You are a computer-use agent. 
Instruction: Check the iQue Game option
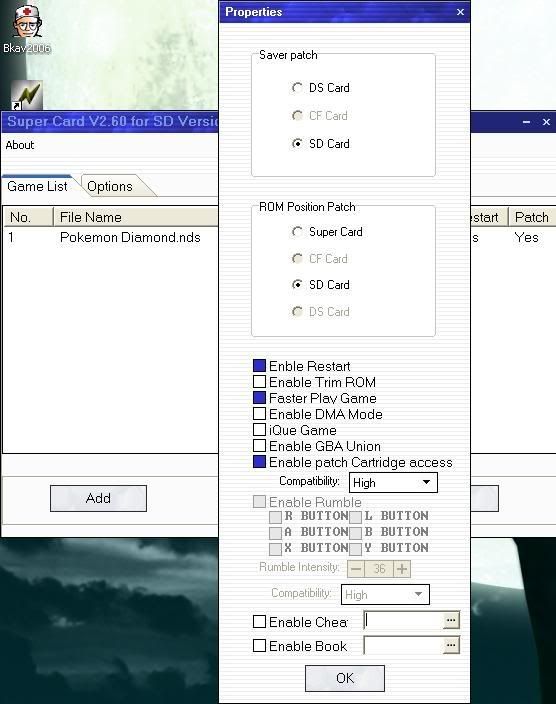pyautogui.click(x=260, y=430)
